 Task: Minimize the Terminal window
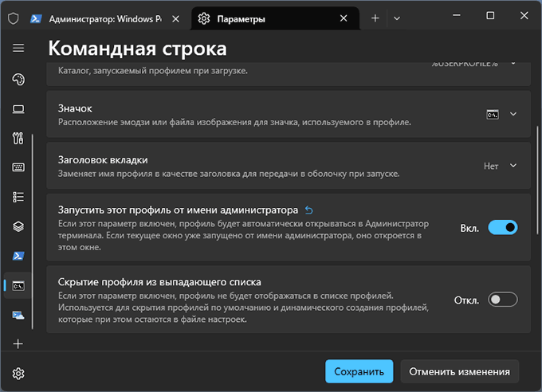pos(457,16)
